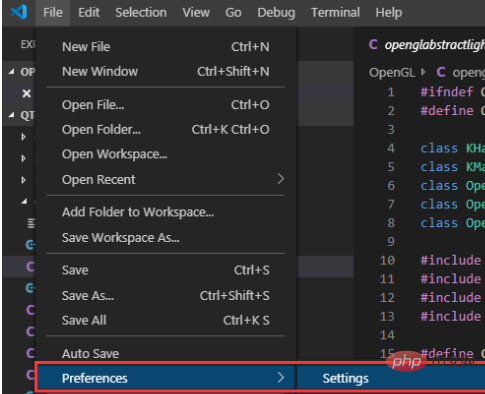Open the File menu
The image size is (485, 394).
click(x=53, y=13)
